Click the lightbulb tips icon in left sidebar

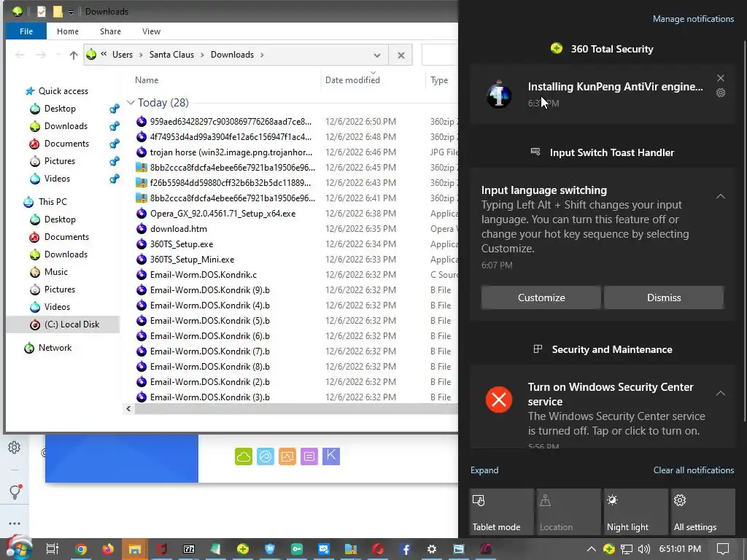pos(15,491)
